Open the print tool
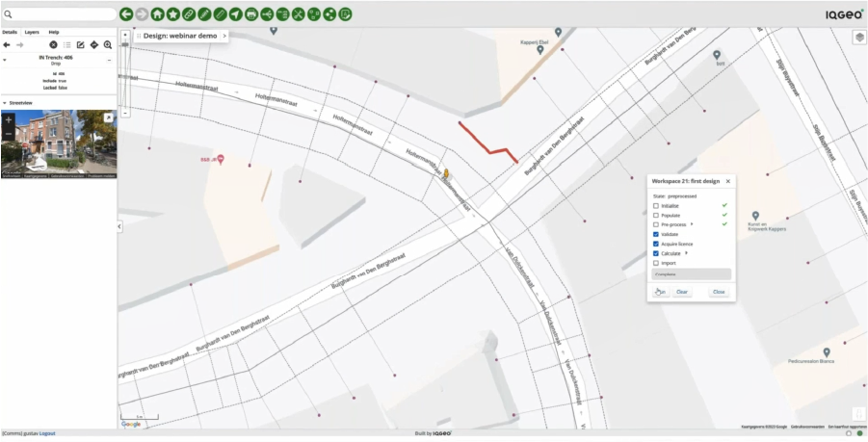Viewport: 868px width, 442px height. [251, 14]
